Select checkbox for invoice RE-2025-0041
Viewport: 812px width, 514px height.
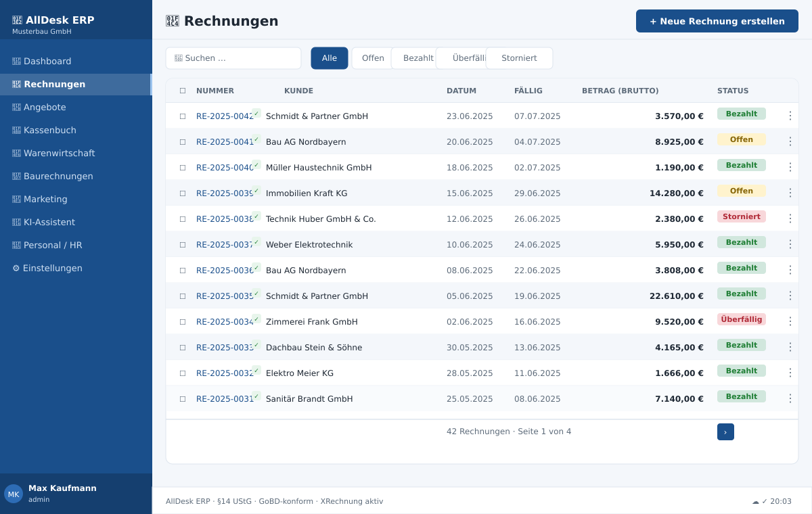pyautogui.click(x=183, y=142)
